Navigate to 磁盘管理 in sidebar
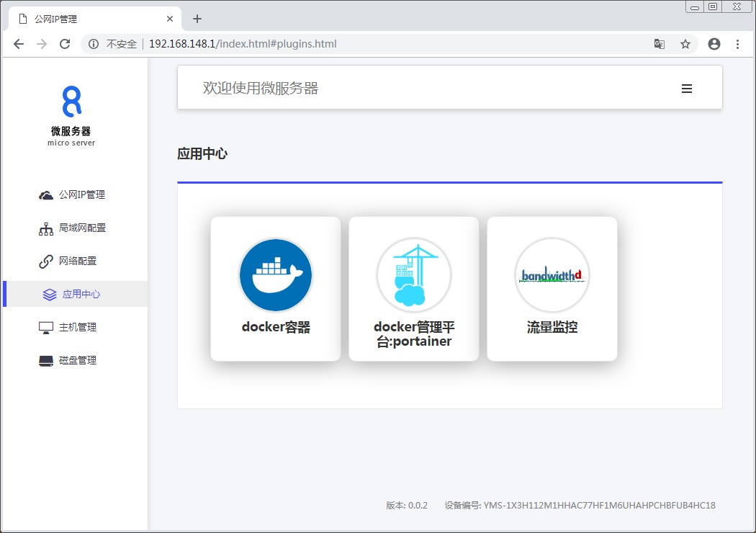The height and width of the screenshot is (533, 756). [x=77, y=361]
